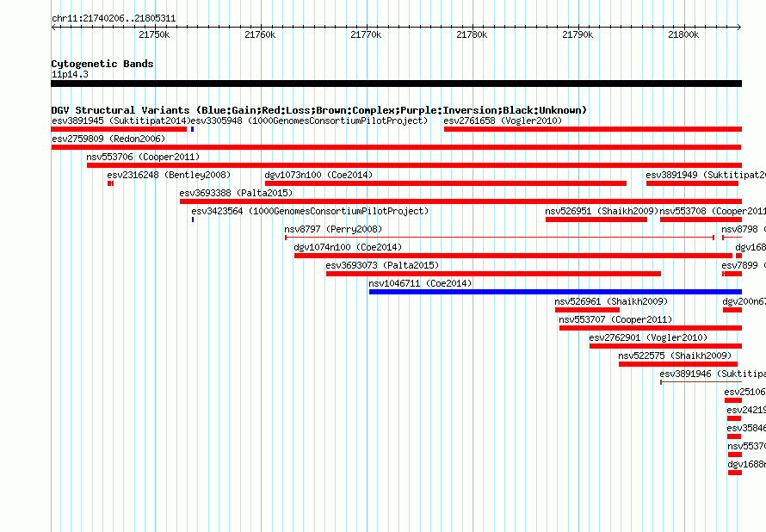Open the esv25106 variant label
This screenshot has width=766, height=532.
tap(745, 392)
